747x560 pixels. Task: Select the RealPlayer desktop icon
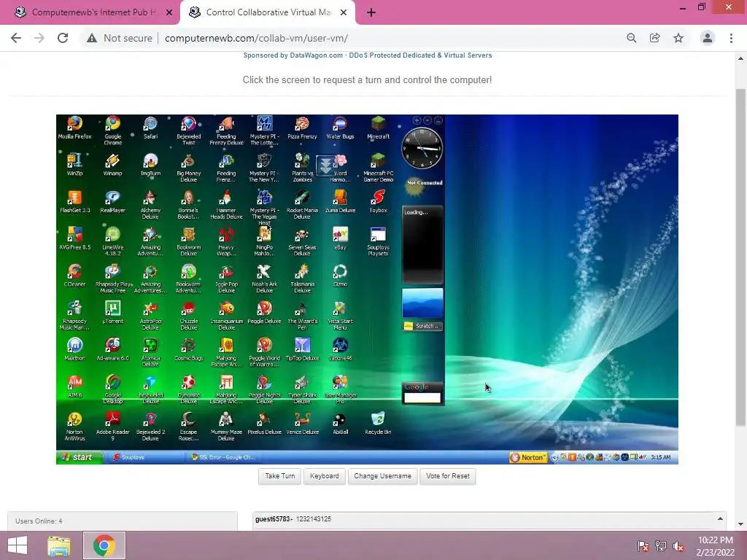(113, 201)
